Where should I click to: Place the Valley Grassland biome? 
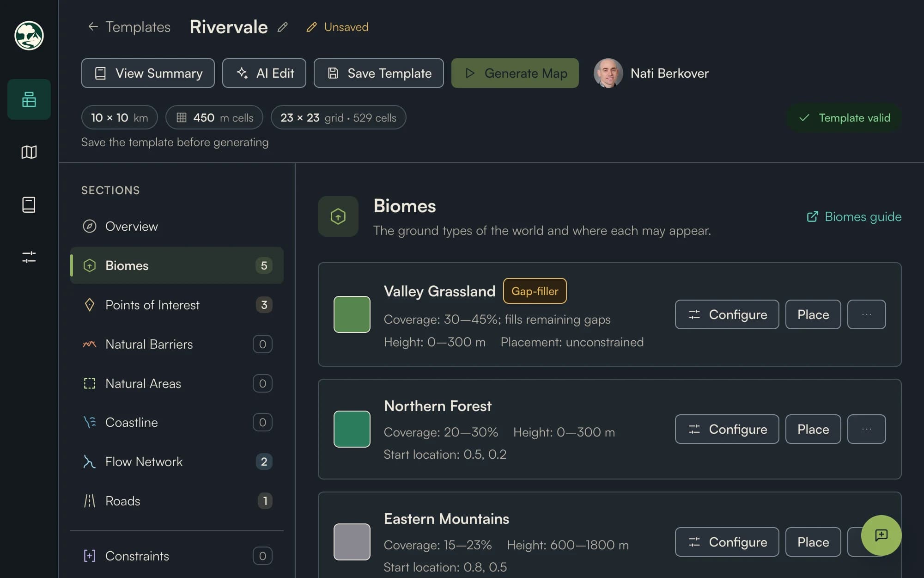[x=813, y=314]
